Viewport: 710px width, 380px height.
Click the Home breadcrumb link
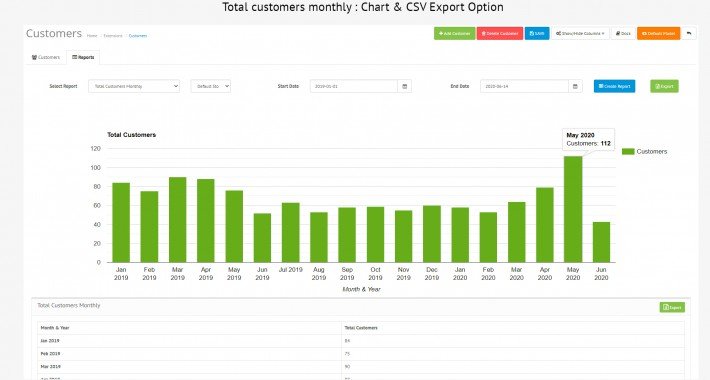[92, 36]
